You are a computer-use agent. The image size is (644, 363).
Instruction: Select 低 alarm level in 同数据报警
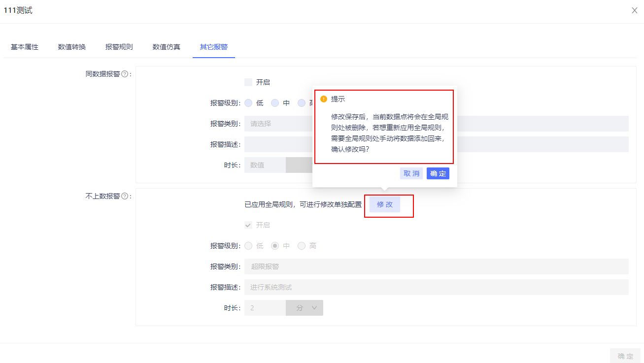coord(248,103)
